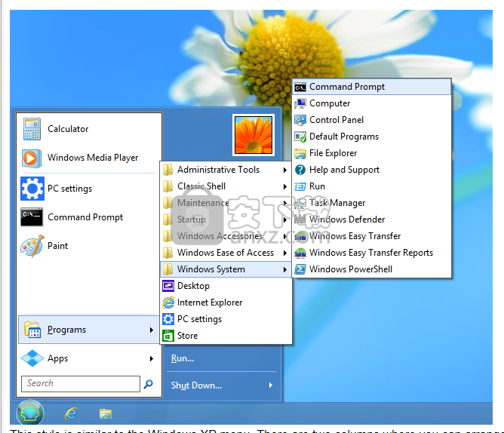This screenshot has height=433, width=504.
Task: Click the Windows PowerShell label
Action: (x=351, y=269)
